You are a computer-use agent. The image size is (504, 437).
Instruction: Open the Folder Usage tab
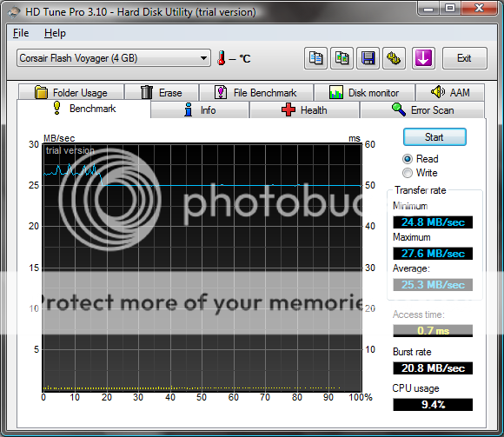point(71,93)
